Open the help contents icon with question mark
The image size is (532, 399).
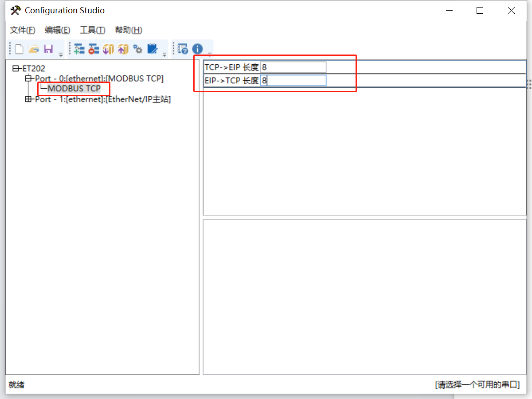(183, 49)
